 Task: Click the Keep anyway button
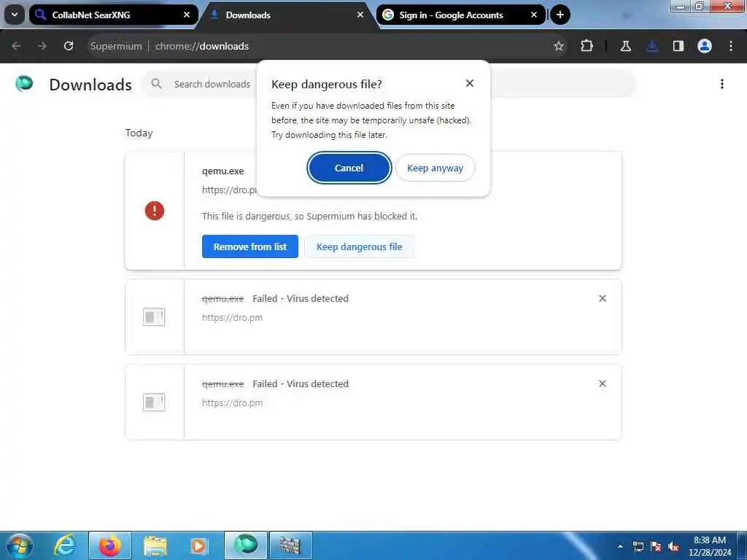pyautogui.click(x=435, y=168)
